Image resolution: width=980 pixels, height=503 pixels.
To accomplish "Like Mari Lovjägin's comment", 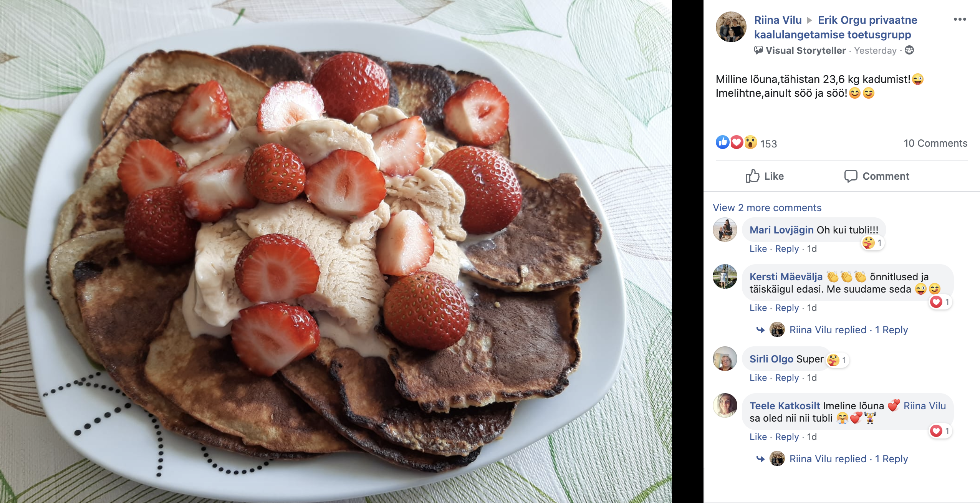I will point(758,249).
